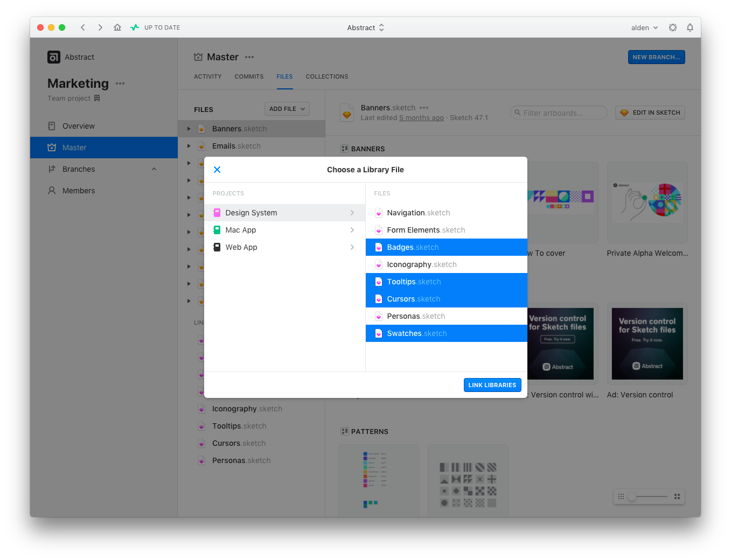Open the pattern grid artboard thumbnail
Image resolution: width=731 pixels, height=560 pixels.
coord(468,481)
